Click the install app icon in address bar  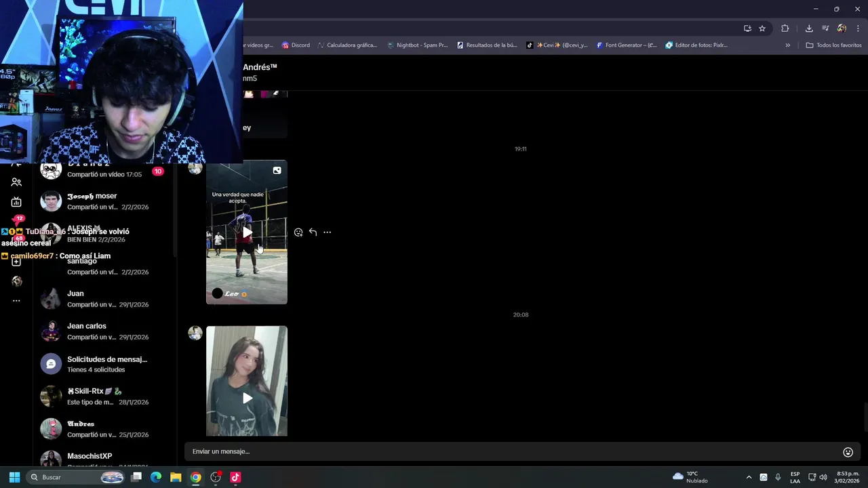pyautogui.click(x=747, y=28)
